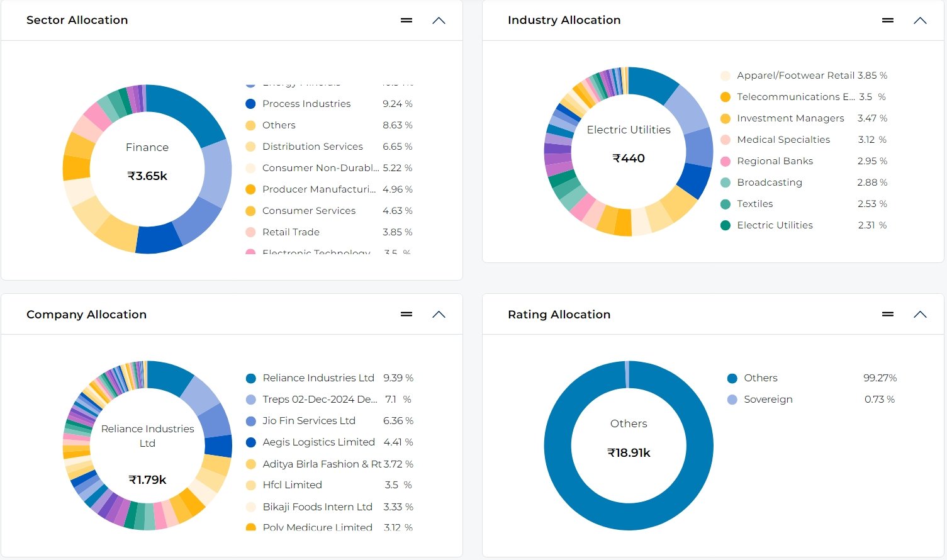
Task: Click the Broadcasting color swatch
Action: 725,182
